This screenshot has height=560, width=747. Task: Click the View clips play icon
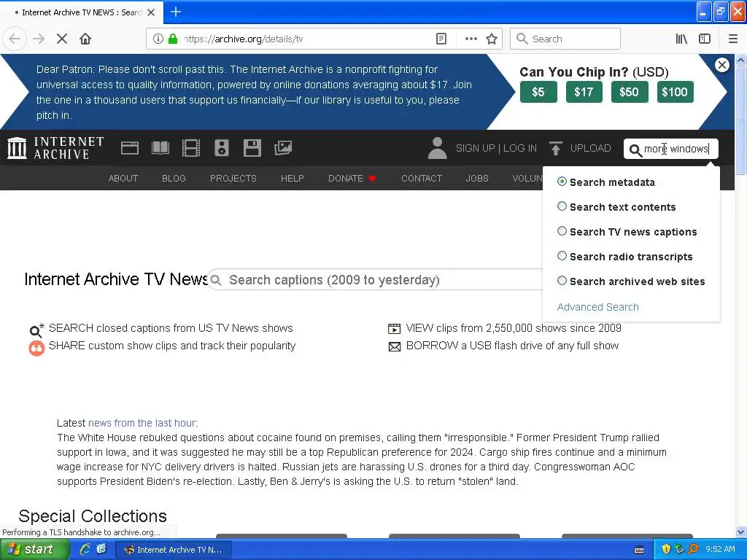click(x=395, y=328)
